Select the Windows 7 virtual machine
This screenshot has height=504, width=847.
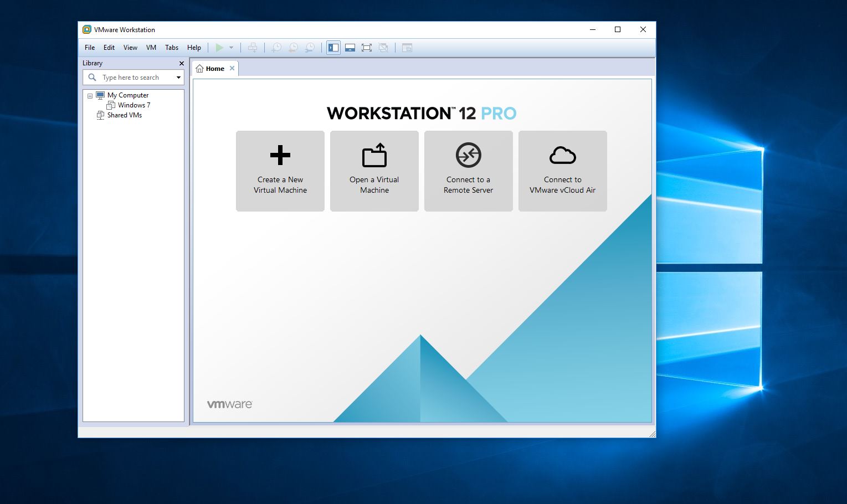(x=134, y=105)
